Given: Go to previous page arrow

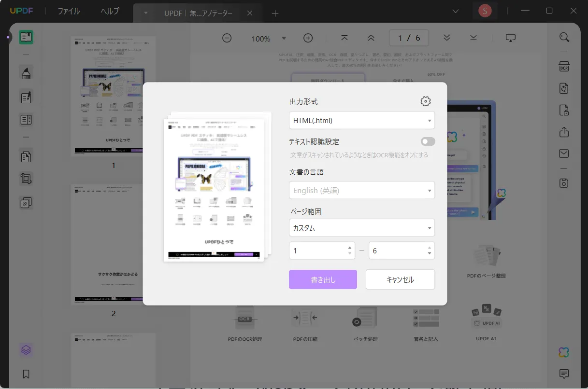Looking at the screenshot, I should pos(371,38).
